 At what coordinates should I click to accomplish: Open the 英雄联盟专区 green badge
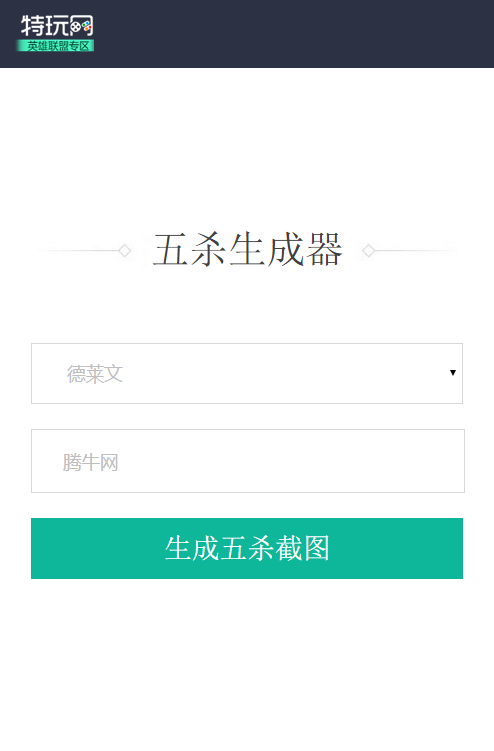tap(56, 46)
